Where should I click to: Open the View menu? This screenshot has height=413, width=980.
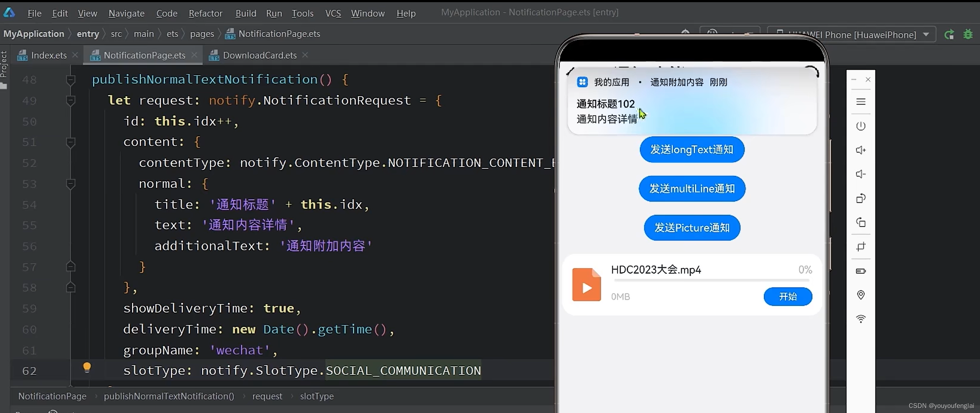pos(87,13)
